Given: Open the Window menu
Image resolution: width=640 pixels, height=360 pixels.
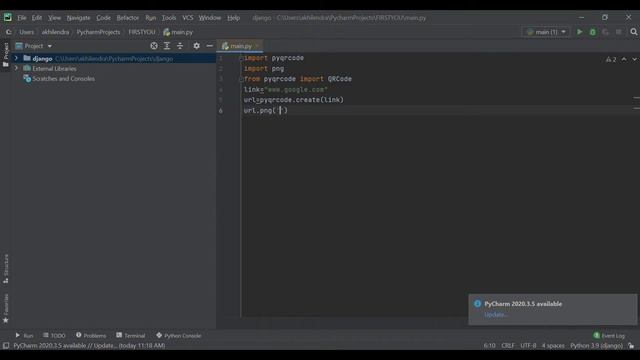Looking at the screenshot, I should click(x=210, y=18).
